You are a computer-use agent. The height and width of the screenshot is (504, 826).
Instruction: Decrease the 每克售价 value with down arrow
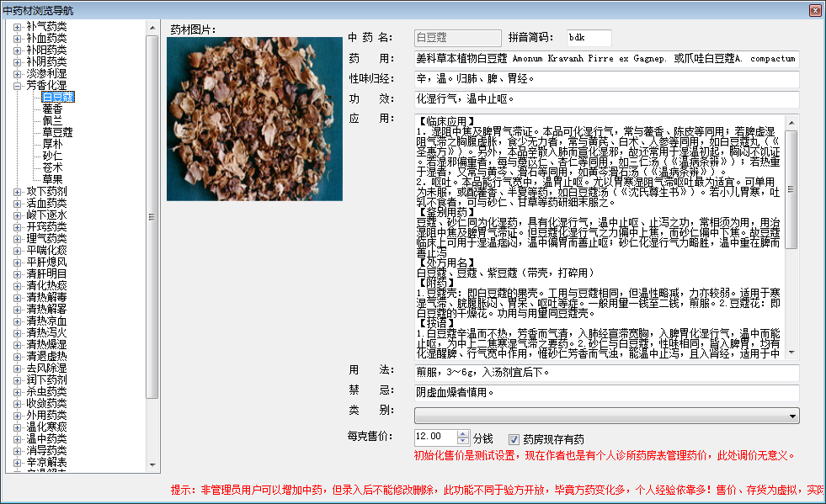[462, 442]
